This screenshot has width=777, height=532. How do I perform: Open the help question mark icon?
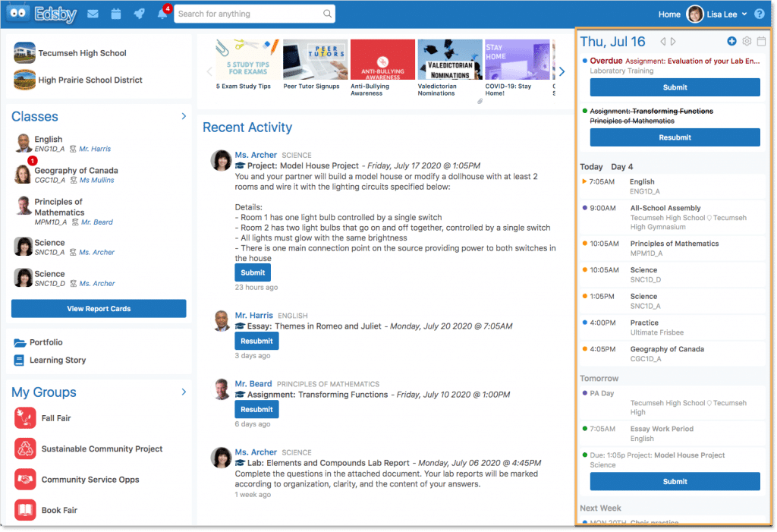tap(759, 14)
